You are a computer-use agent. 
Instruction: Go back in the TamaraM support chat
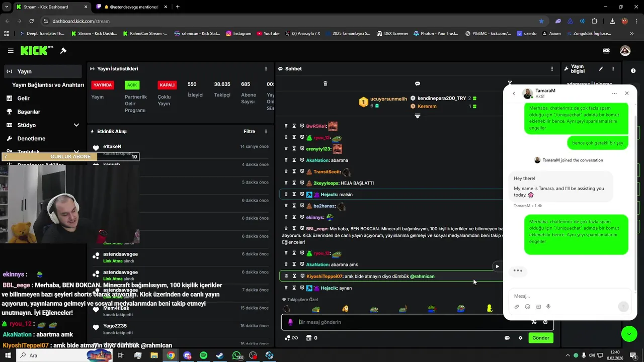click(514, 94)
